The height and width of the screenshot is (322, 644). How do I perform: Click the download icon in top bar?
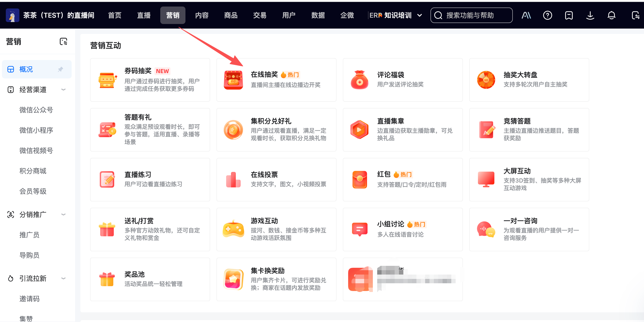point(590,15)
